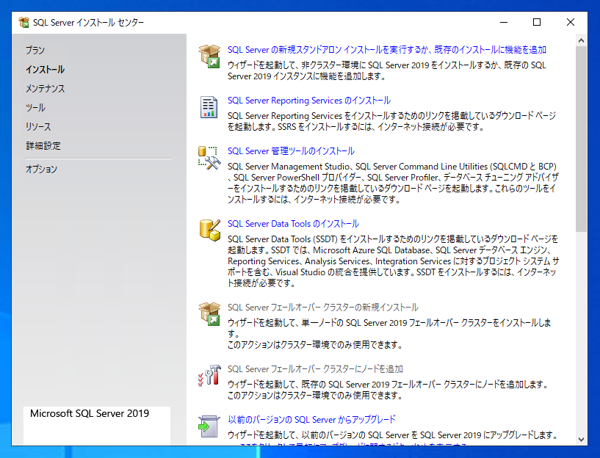The height and width of the screenshot is (458, 600).
Task: Click the Microsoft SQL Server 2019 logo text
Action: tap(90, 414)
